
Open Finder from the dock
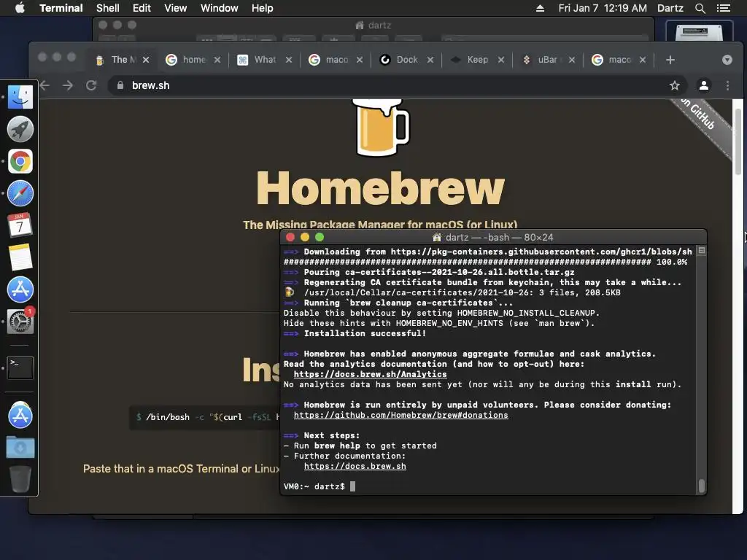20,97
